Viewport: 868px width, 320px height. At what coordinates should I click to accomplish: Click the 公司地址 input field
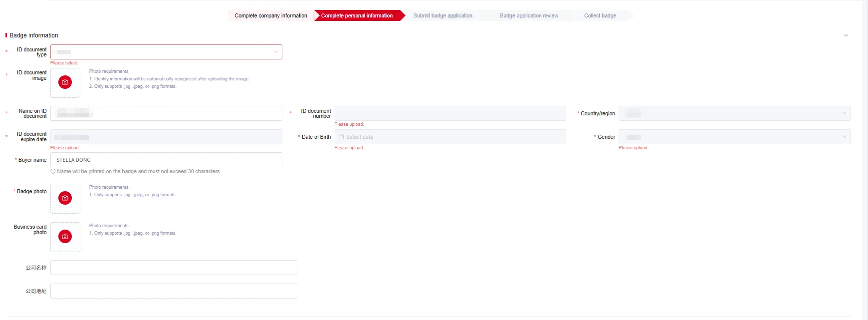tap(174, 291)
